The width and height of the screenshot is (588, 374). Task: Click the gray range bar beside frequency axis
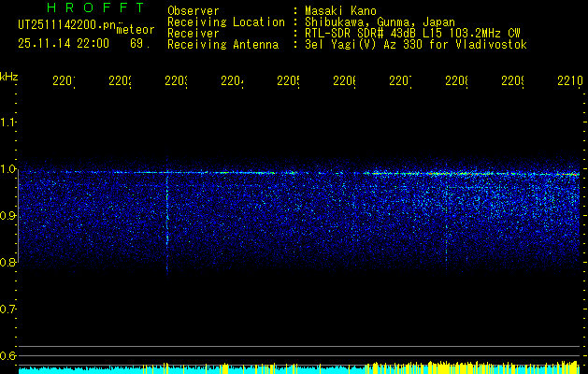(18, 218)
